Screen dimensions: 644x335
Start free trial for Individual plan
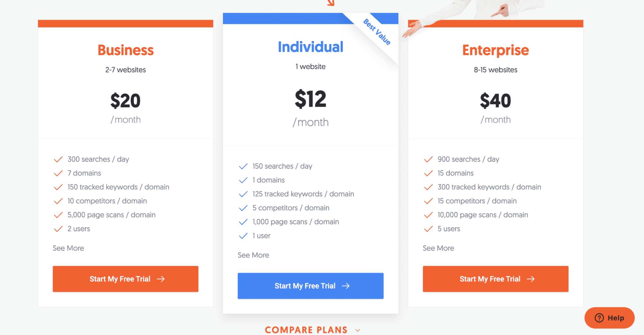pyautogui.click(x=311, y=286)
